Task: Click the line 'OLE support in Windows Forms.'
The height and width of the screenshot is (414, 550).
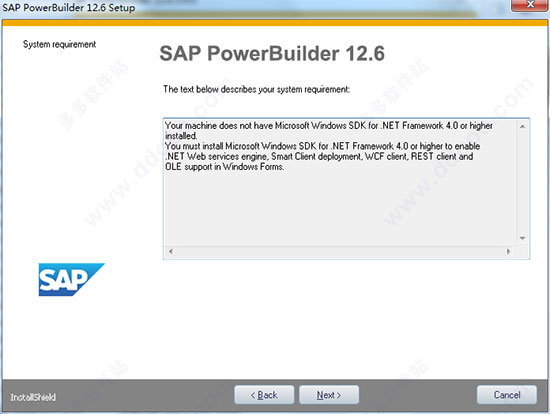Action: click(224, 167)
